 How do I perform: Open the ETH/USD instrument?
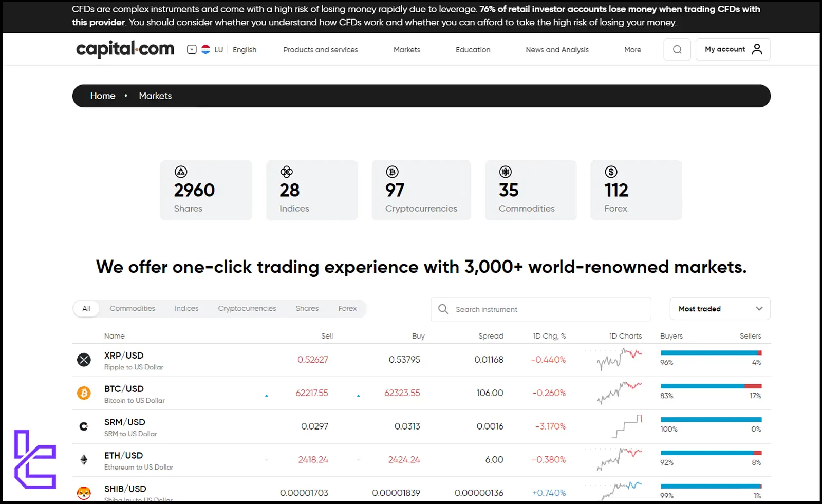(123, 456)
